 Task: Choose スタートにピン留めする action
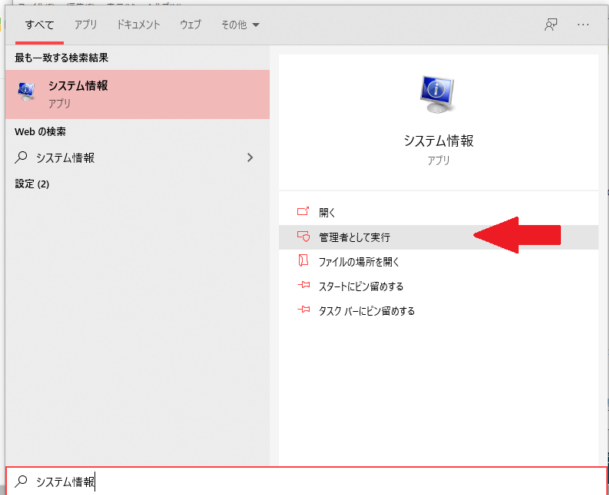point(438,286)
